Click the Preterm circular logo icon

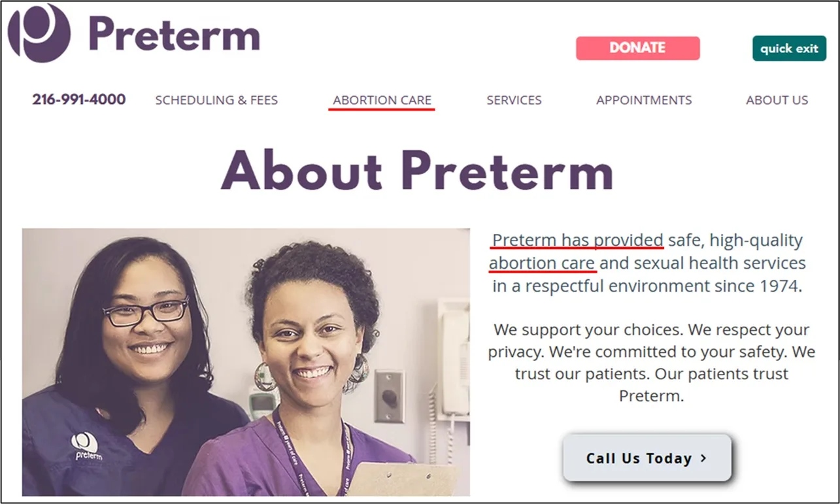[x=39, y=33]
